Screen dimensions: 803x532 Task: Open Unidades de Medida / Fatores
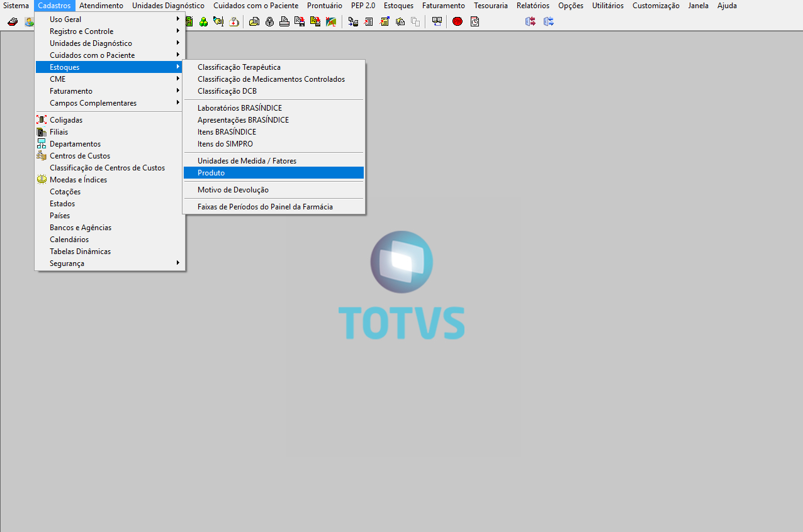click(274, 160)
